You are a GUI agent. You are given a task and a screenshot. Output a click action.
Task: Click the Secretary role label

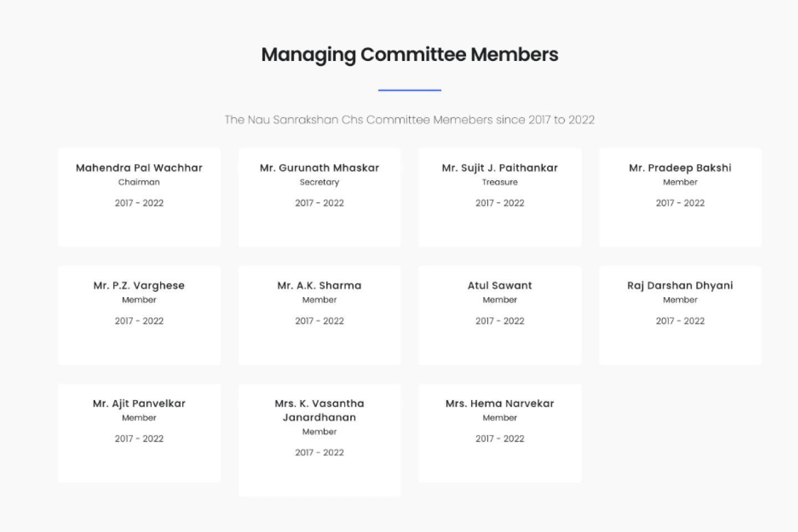coord(319,182)
